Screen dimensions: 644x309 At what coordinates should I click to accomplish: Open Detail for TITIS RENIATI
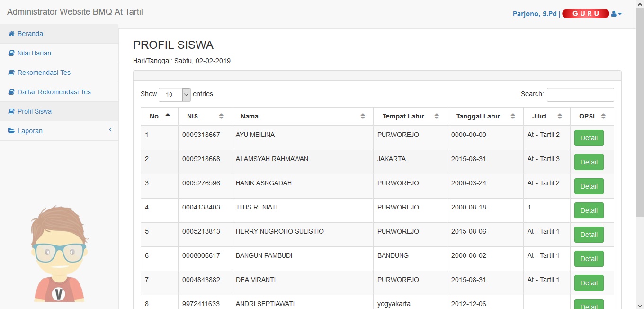tap(589, 210)
